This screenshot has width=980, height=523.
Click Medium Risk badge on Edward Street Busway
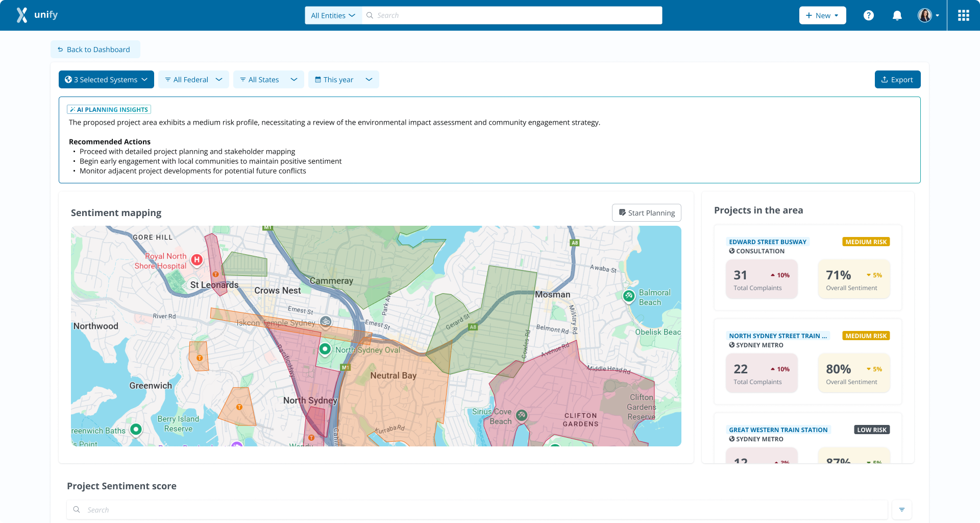866,242
